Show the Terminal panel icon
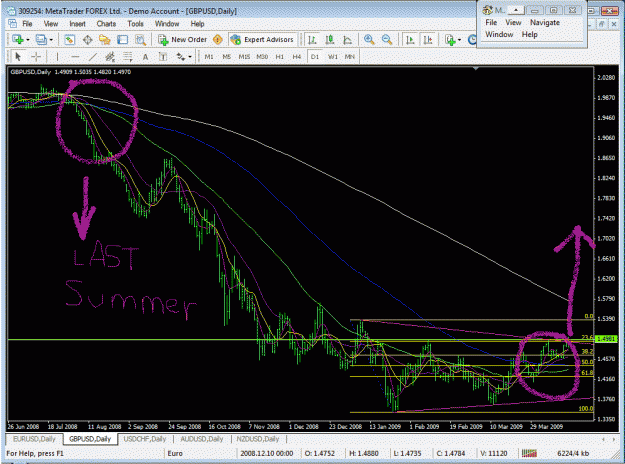The image size is (625, 464). click(x=122, y=39)
